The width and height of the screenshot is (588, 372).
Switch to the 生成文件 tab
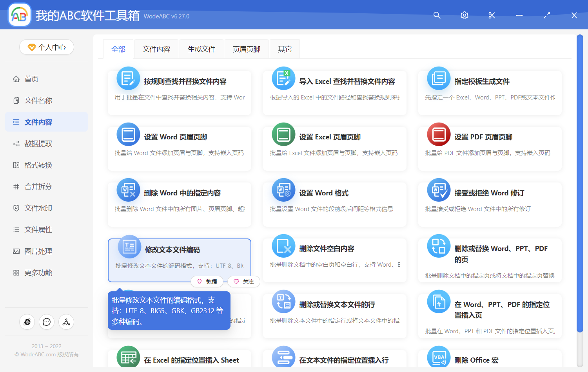[x=201, y=49]
